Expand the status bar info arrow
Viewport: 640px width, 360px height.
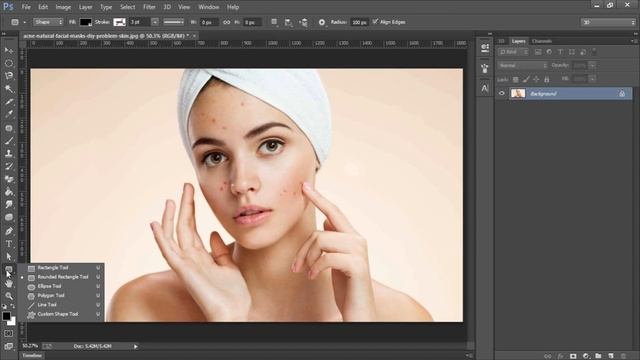coord(136,347)
